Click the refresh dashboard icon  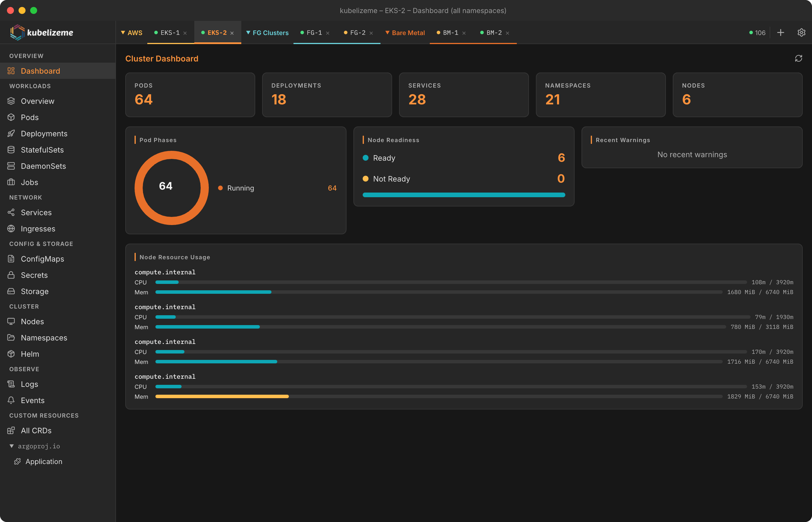(798, 58)
